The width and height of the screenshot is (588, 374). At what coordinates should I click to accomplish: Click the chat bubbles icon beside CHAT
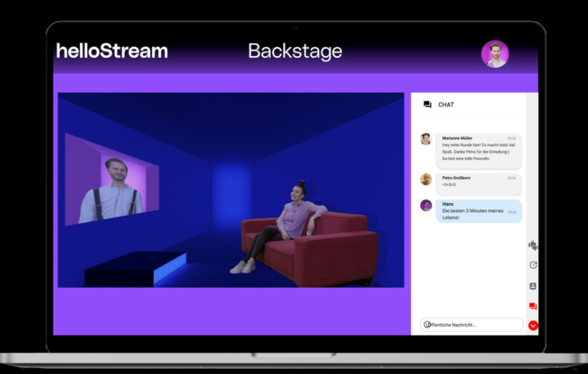pos(427,105)
